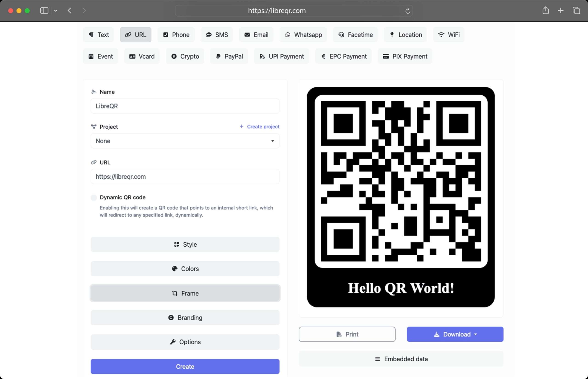
Task: Select the WiFi QR type
Action: (449, 35)
